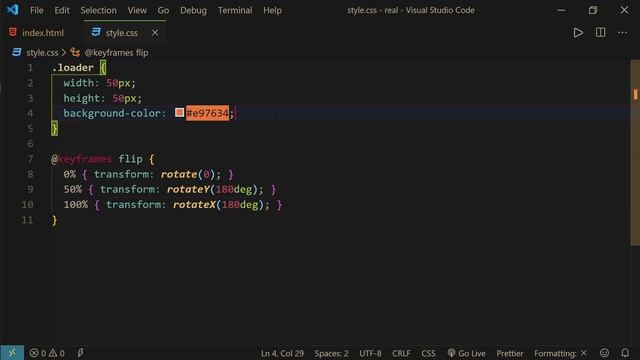Image resolution: width=640 pixels, height=360 pixels.
Task: Click the CSS icon in the breadcrumb
Action: 17,52
